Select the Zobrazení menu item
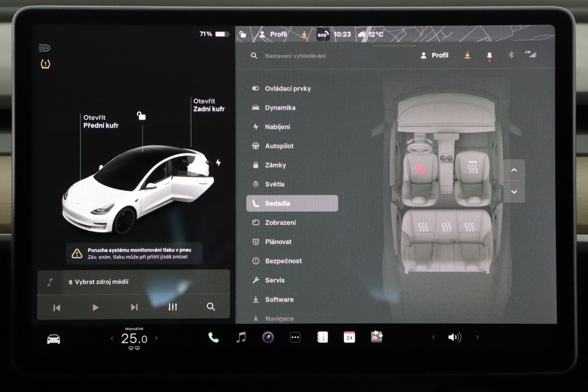588x392 pixels. (280, 222)
